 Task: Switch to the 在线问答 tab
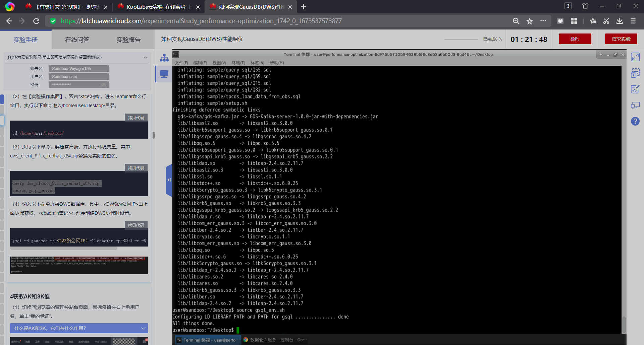click(x=77, y=40)
